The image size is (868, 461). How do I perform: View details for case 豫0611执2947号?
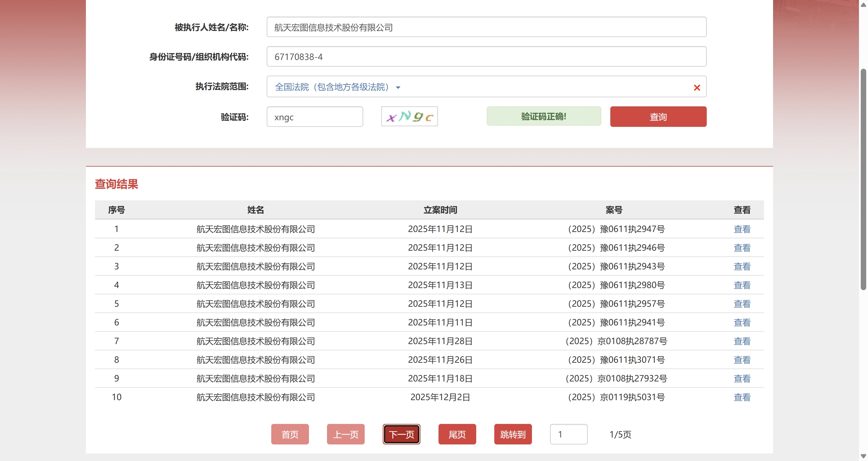(742, 229)
